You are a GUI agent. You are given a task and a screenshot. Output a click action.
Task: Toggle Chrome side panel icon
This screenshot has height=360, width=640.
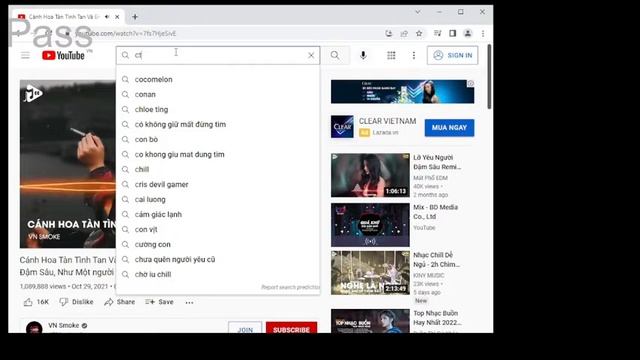453,33
